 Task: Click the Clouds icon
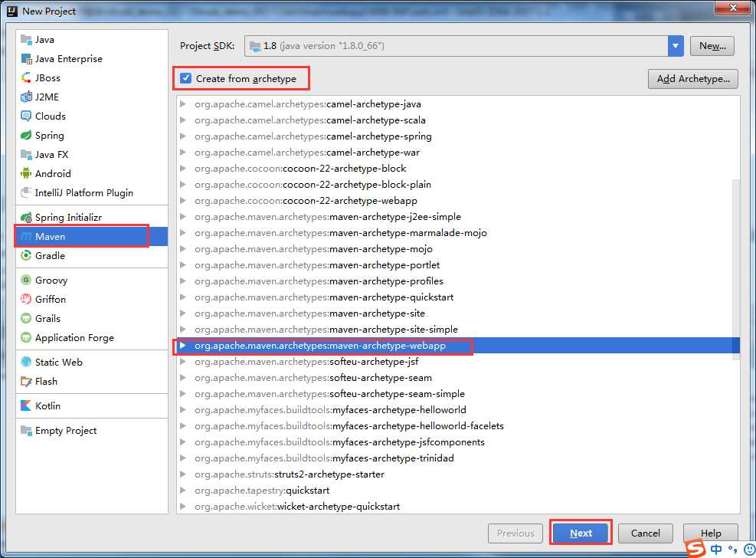[26, 117]
